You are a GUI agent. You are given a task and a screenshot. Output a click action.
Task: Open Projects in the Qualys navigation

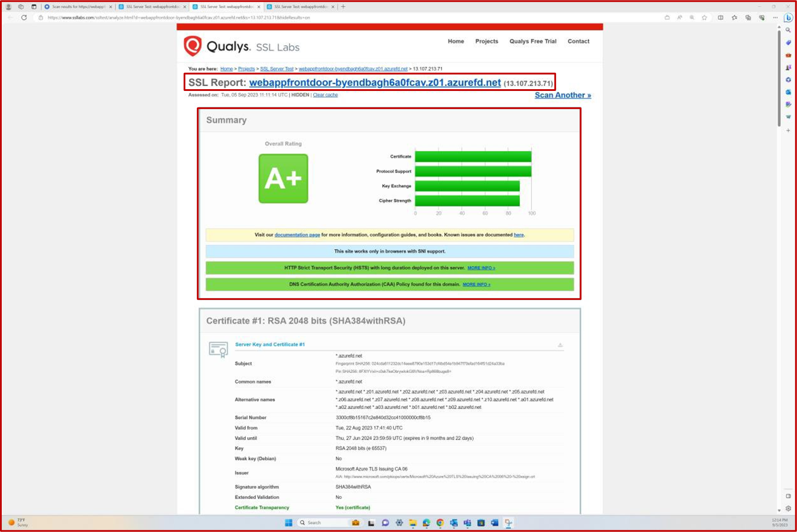[486, 41]
